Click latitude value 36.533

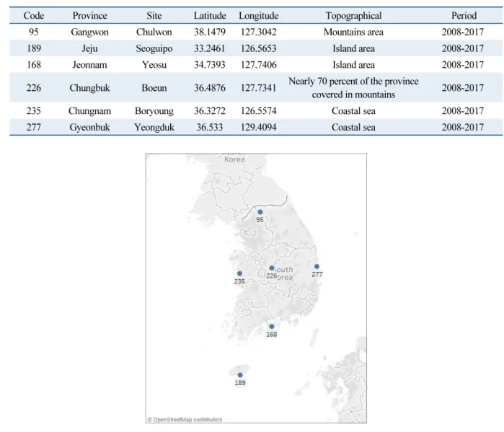210,127
